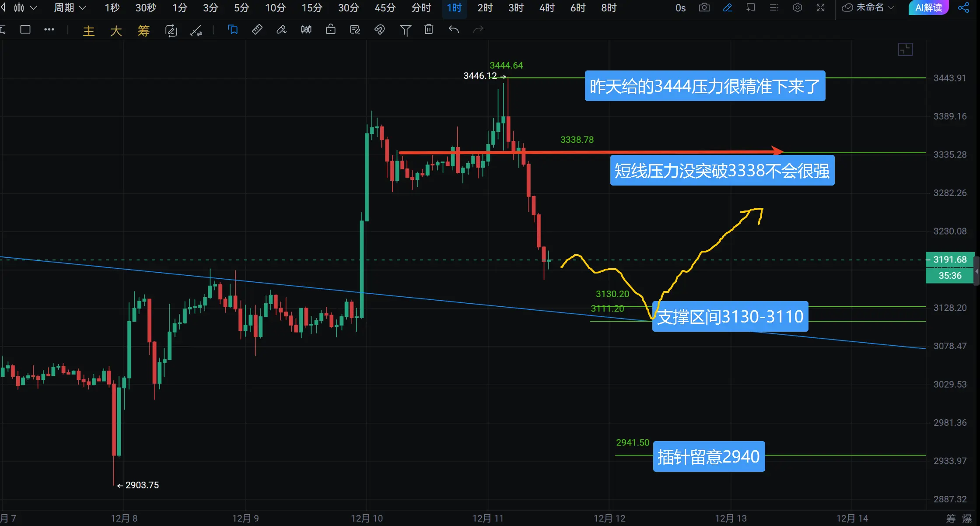Viewport: 980px width, 526px height.
Task: Toggle the padlock lock-drawings icon
Action: coord(331,29)
